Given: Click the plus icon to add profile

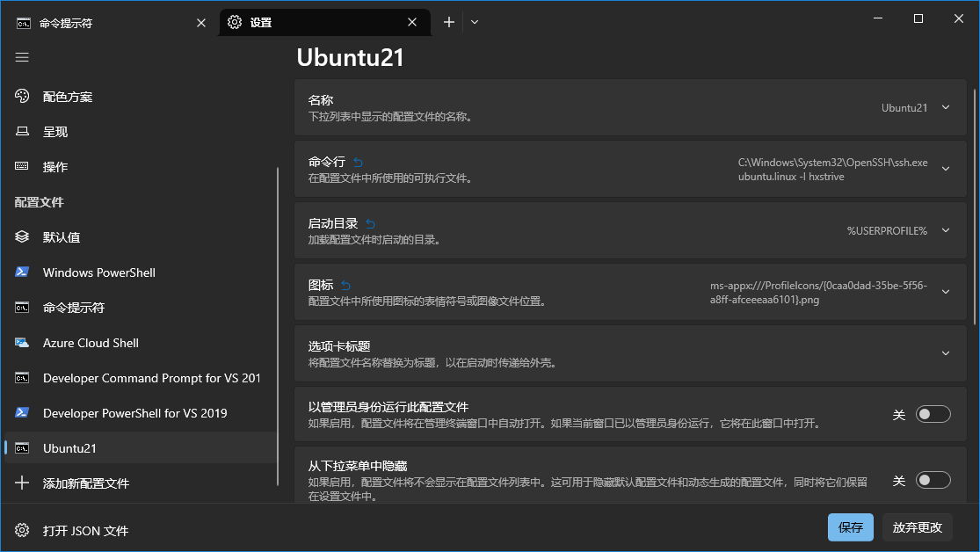Looking at the screenshot, I should (22, 483).
